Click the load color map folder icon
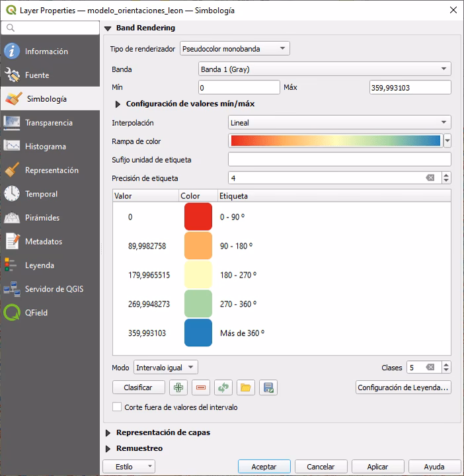 [x=245, y=388]
